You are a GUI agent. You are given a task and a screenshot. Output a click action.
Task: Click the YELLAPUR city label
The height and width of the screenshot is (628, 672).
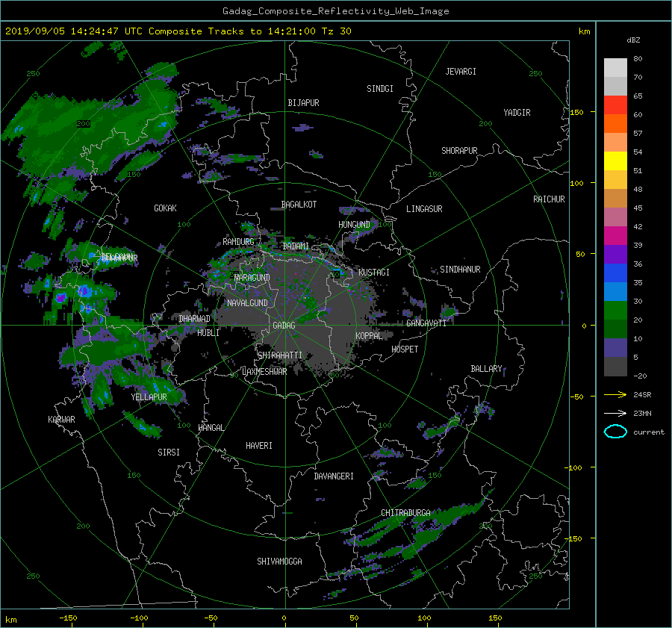(149, 397)
